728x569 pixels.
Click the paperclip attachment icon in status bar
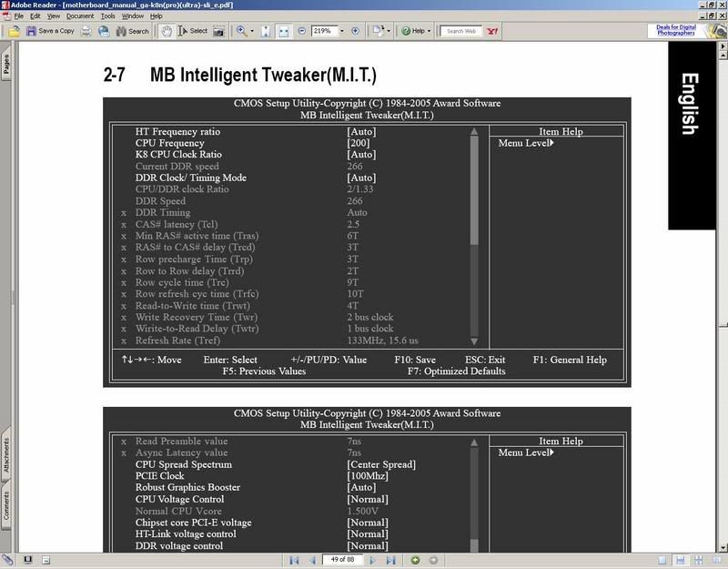[x=7, y=560]
